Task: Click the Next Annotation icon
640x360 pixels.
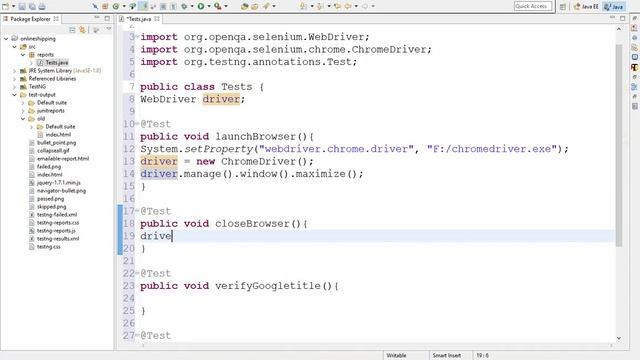Action: (303, 6)
